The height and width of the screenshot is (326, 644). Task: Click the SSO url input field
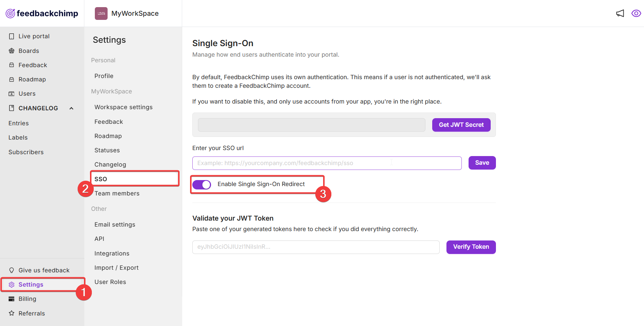pyautogui.click(x=327, y=163)
